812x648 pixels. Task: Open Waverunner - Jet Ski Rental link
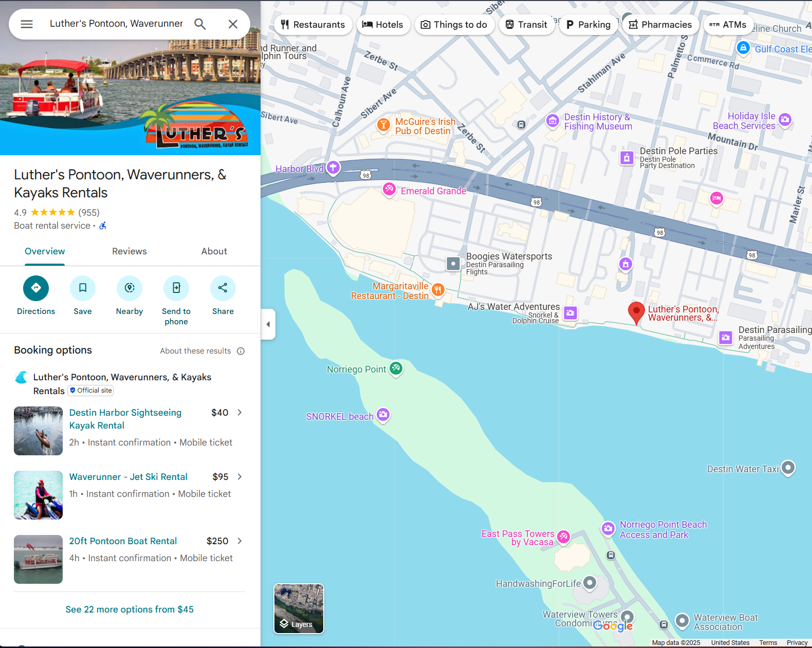tap(128, 477)
